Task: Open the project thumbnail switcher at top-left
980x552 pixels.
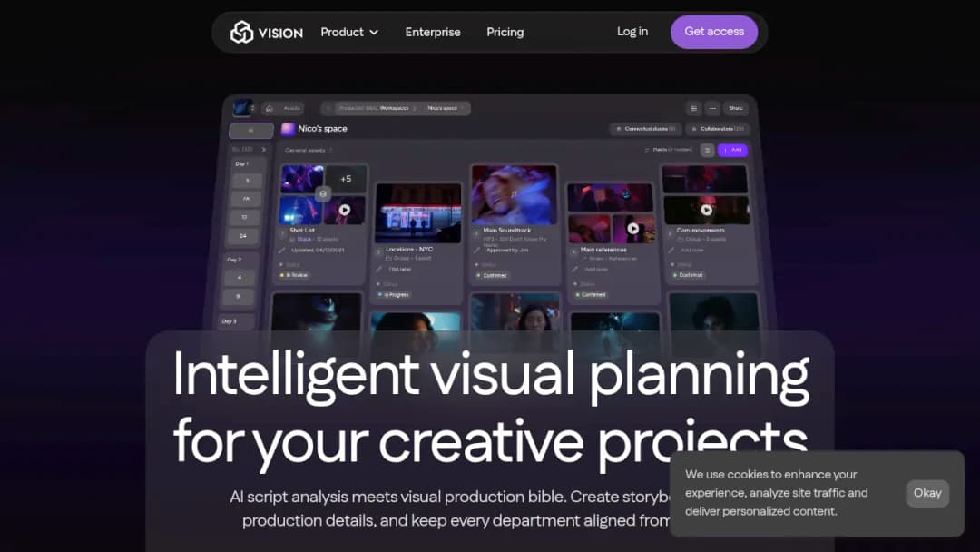Action: (242, 107)
